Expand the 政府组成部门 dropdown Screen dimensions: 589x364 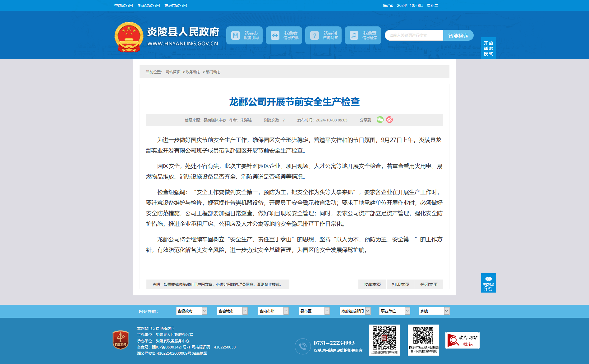point(355,311)
